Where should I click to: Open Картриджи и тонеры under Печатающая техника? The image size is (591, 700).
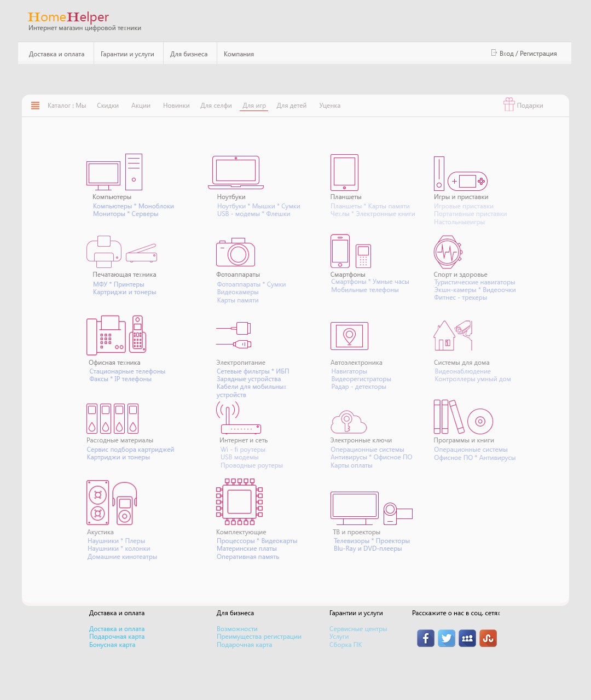[x=125, y=292]
